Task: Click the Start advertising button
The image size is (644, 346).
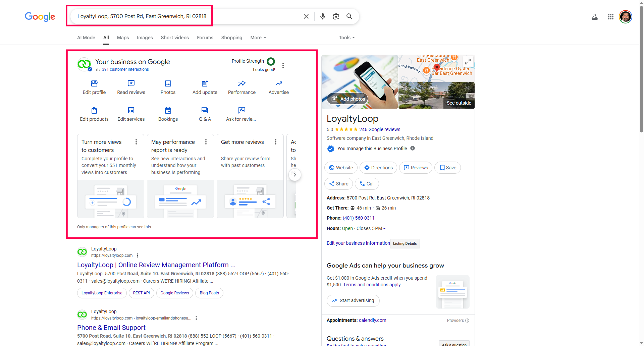Action: click(353, 301)
